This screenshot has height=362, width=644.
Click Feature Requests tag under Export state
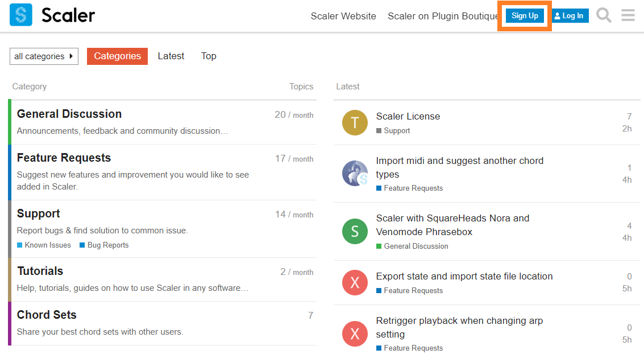point(409,291)
